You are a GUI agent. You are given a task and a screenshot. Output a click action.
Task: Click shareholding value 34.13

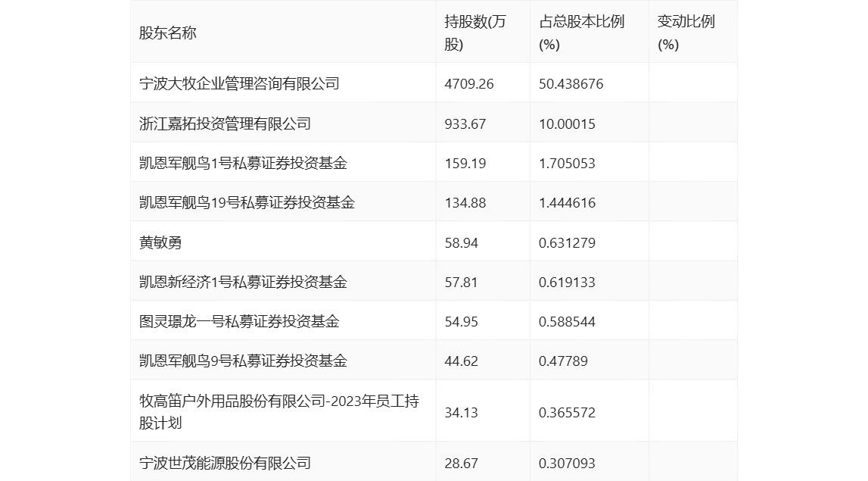tap(461, 413)
